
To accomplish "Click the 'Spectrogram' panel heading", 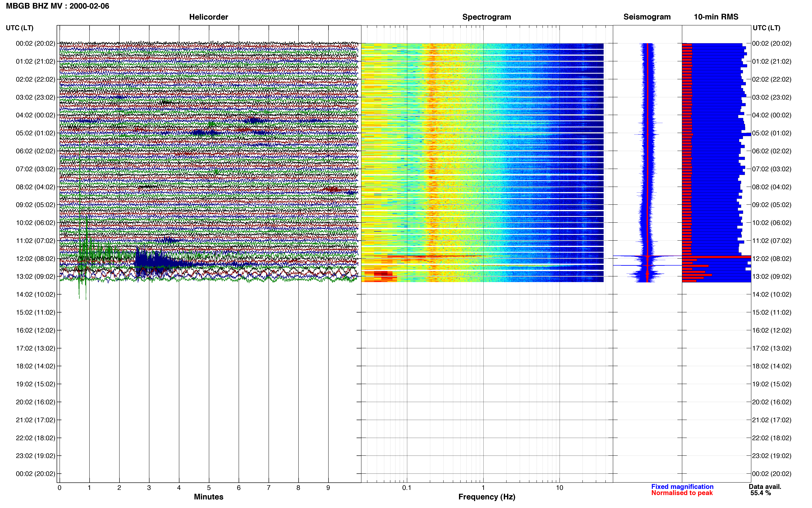I will point(487,17).
